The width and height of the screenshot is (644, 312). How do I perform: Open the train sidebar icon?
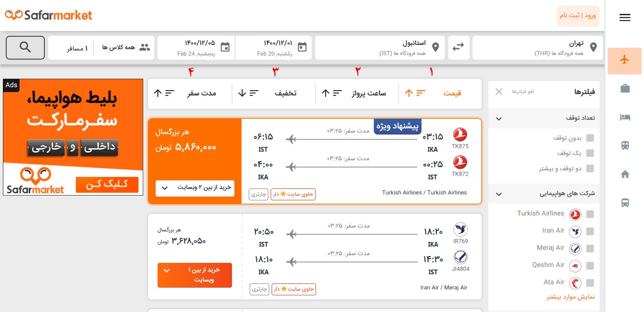pyautogui.click(x=624, y=146)
